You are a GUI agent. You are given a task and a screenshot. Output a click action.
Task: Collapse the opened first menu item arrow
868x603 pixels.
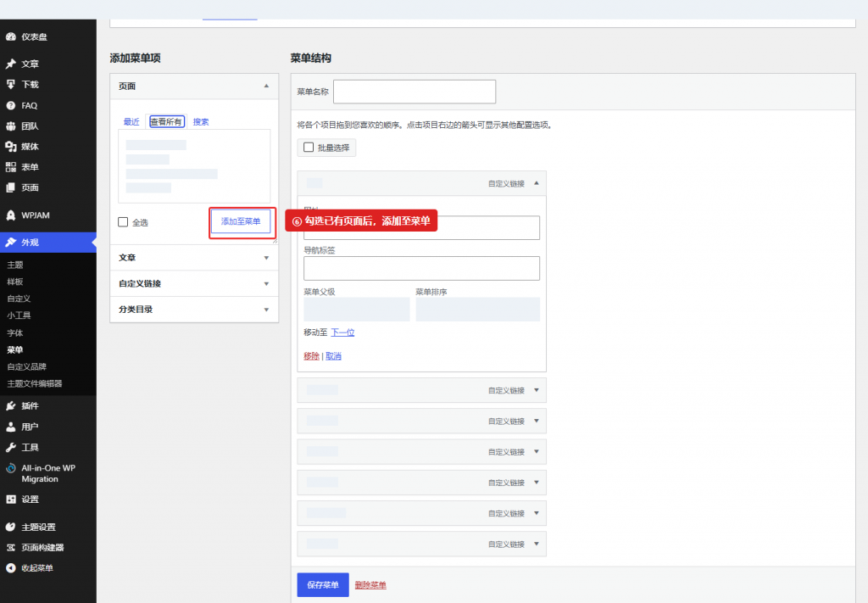click(537, 183)
